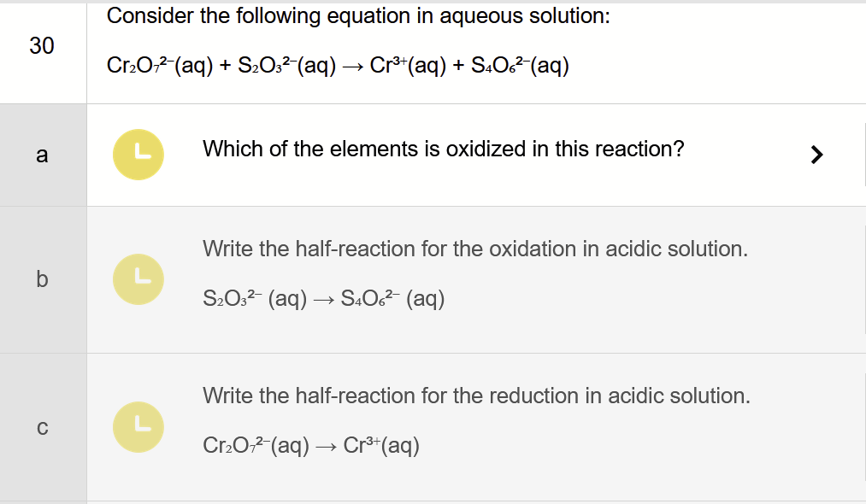Click the 'Which of the elements is oxidized' text
The image size is (866, 504).
tap(442, 149)
